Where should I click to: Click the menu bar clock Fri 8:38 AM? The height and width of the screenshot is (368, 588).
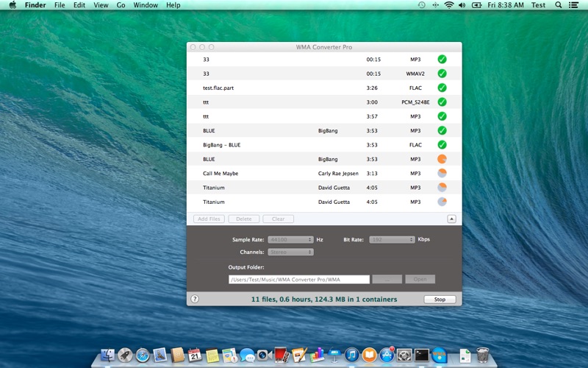(506, 5)
